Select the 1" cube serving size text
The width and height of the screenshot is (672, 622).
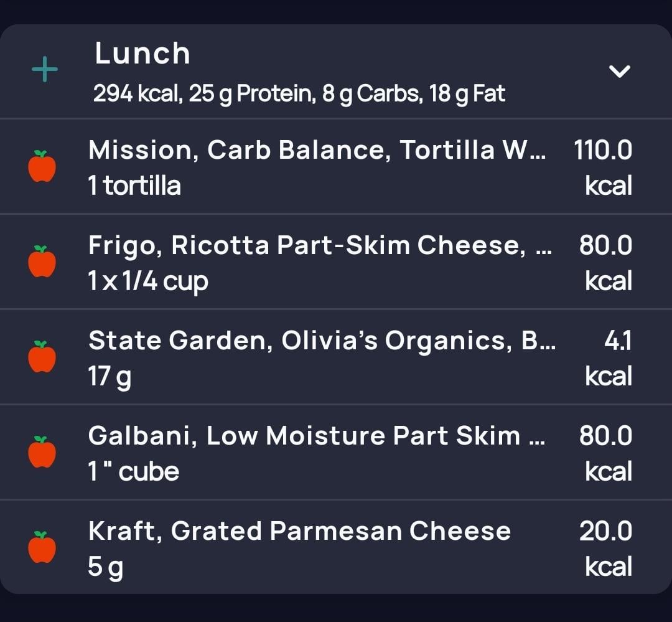(133, 471)
